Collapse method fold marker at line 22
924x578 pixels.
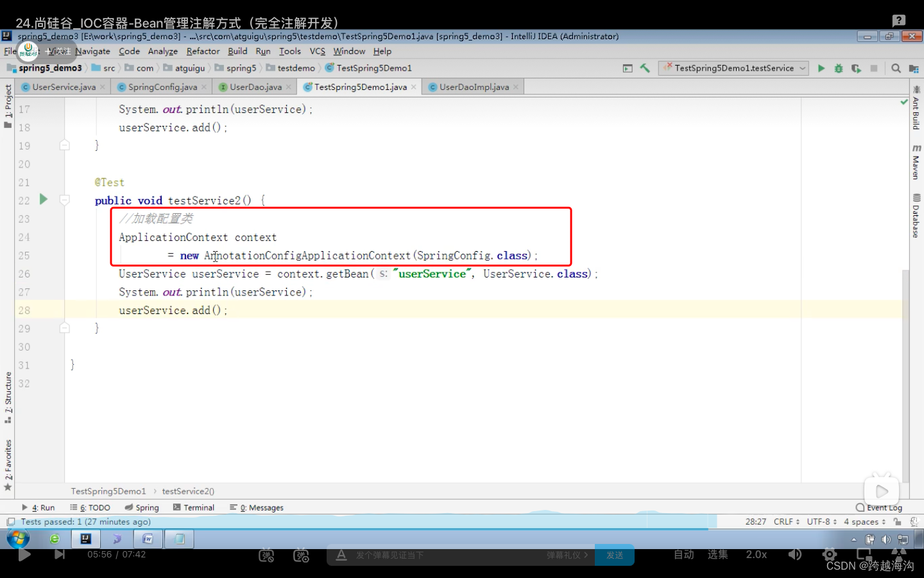coord(65,200)
